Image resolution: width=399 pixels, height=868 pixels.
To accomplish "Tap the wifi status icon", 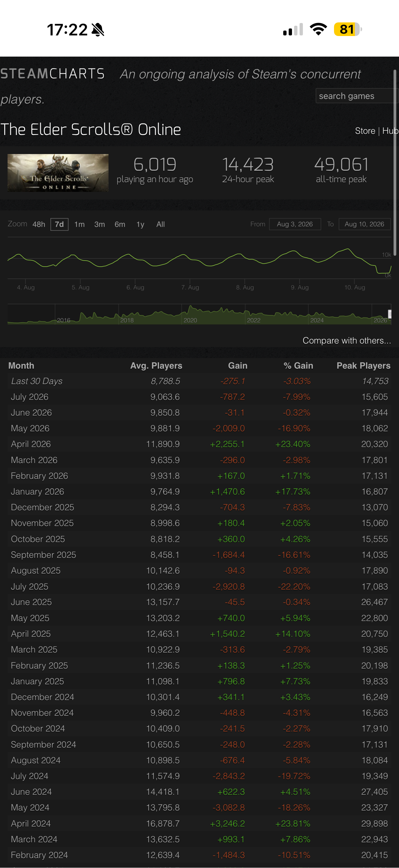I will click(318, 29).
